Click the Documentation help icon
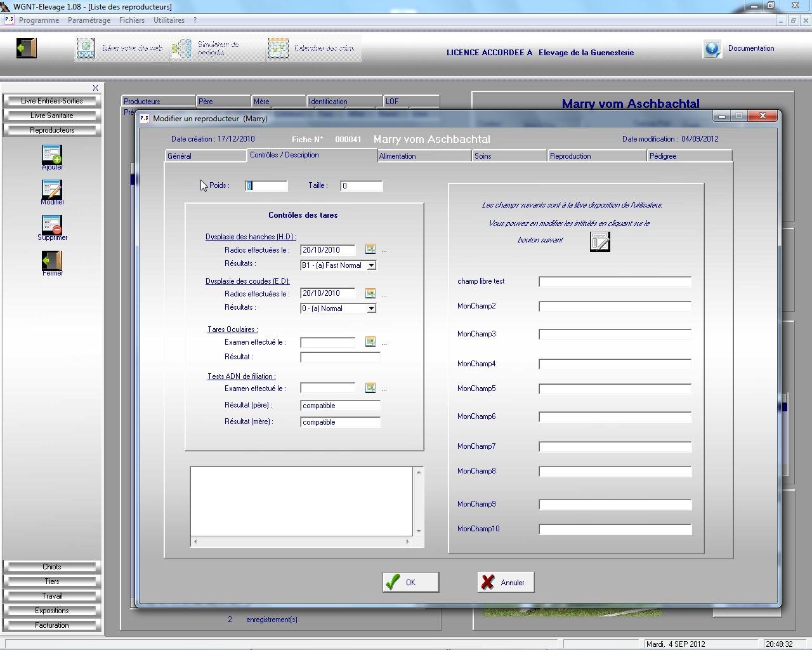Viewport: 812px width, 650px height. 712,49
